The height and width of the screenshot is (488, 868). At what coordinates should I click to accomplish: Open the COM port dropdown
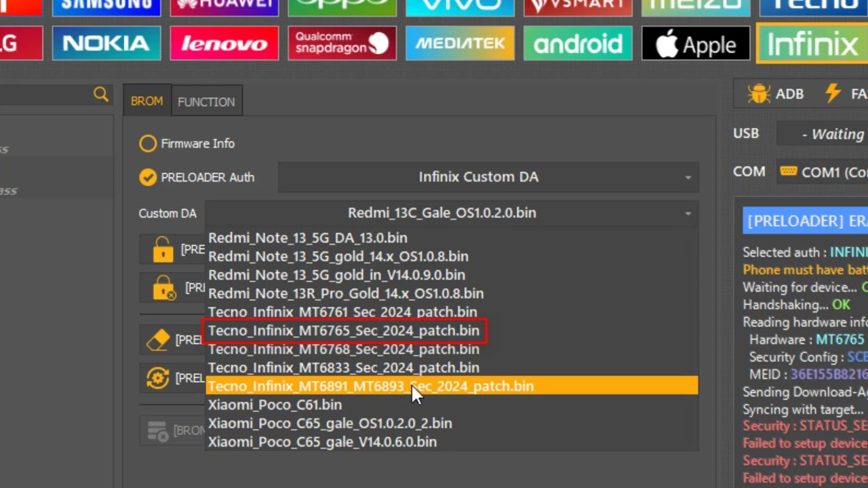pyautogui.click(x=822, y=172)
